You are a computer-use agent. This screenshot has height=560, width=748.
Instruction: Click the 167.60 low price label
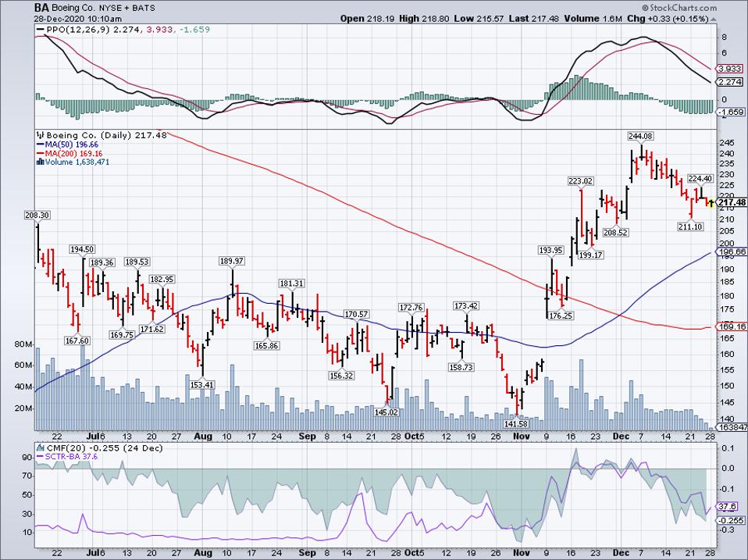77,341
